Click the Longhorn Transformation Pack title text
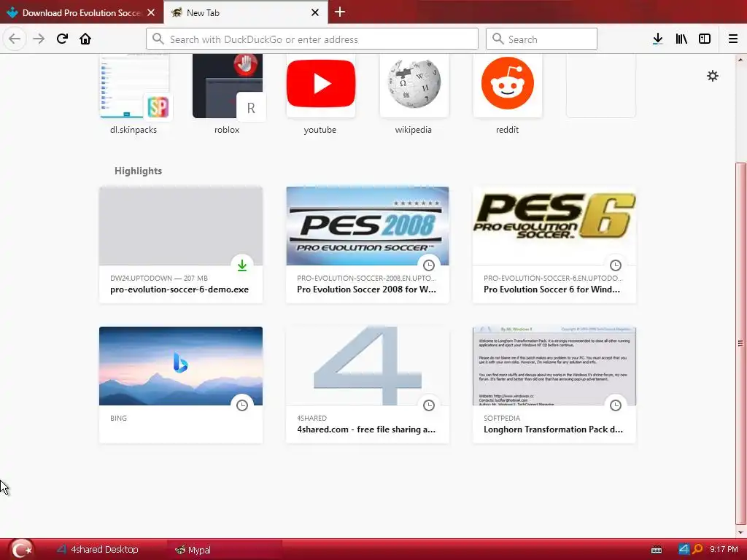This screenshot has width=747, height=560. tap(553, 429)
